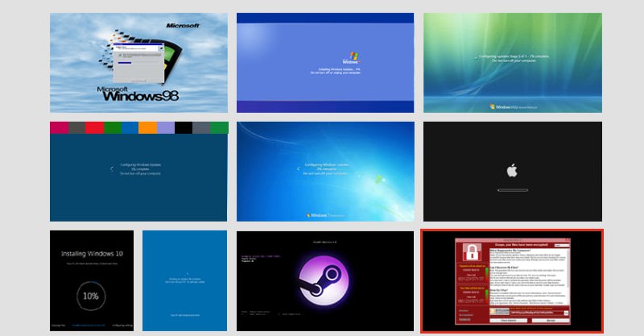
Task: Open the Steam logo screen thumbnail
Action: click(x=325, y=281)
